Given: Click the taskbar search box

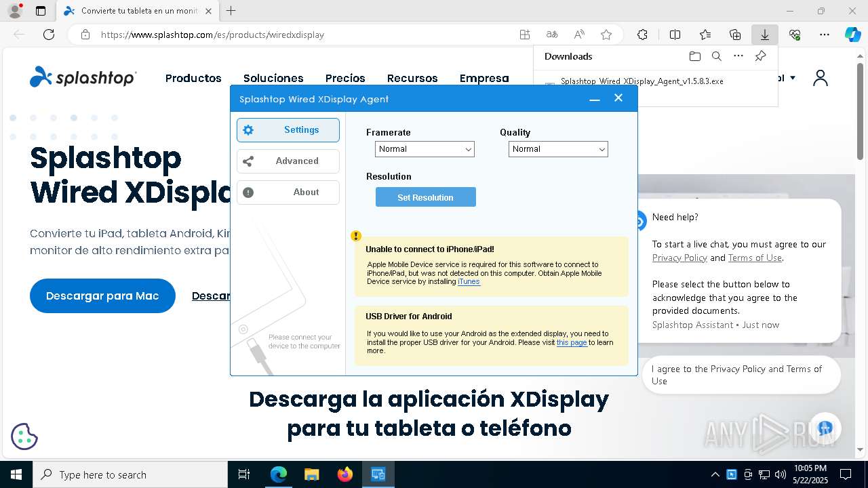Looking at the screenshot, I should (x=130, y=474).
